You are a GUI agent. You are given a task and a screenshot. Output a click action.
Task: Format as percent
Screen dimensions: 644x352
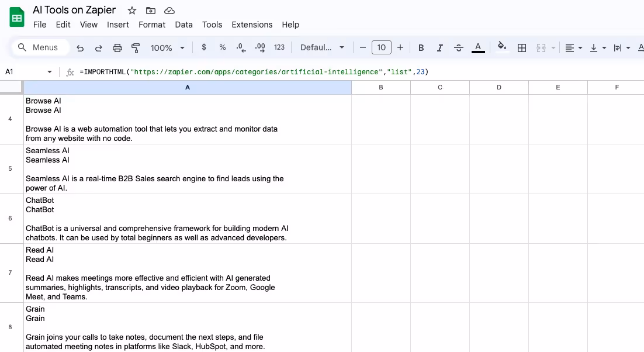pyautogui.click(x=223, y=47)
